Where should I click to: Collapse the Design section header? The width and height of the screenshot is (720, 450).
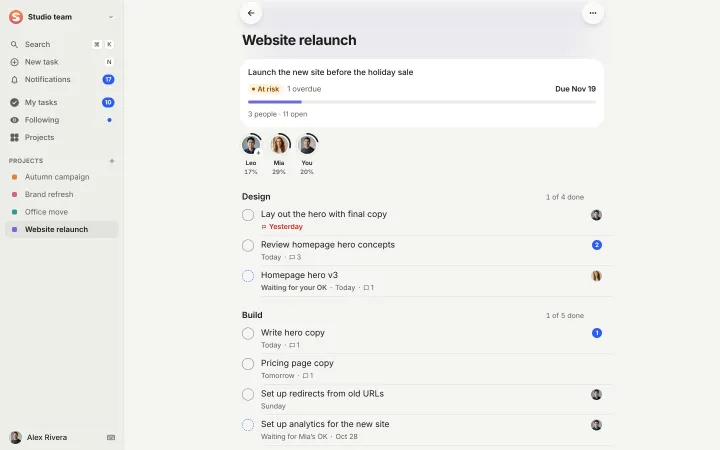(x=256, y=197)
